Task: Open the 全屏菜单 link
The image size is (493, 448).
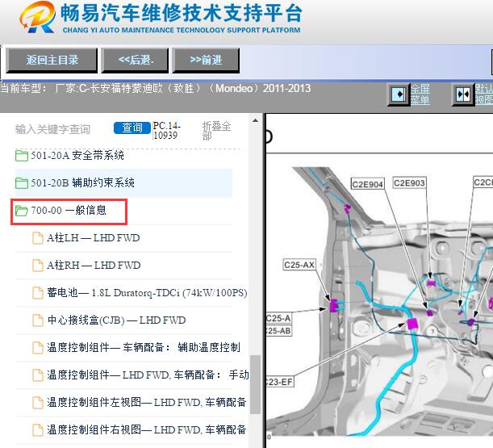Action: coord(420,94)
